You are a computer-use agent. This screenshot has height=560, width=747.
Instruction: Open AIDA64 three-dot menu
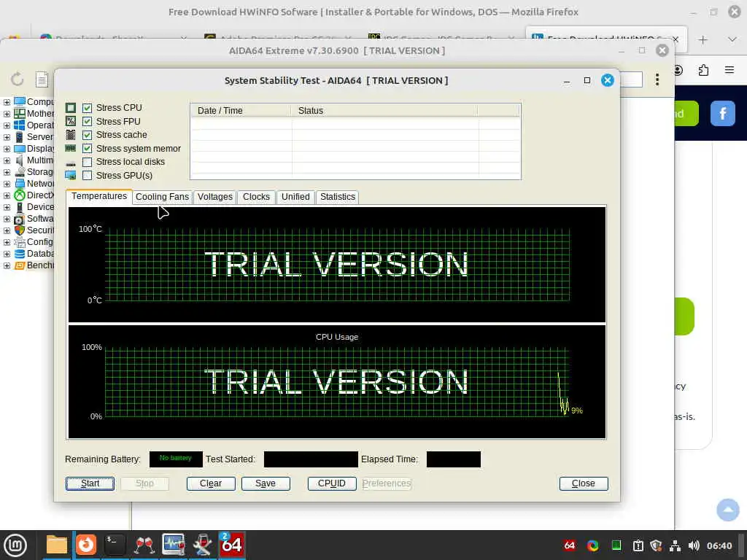657,79
